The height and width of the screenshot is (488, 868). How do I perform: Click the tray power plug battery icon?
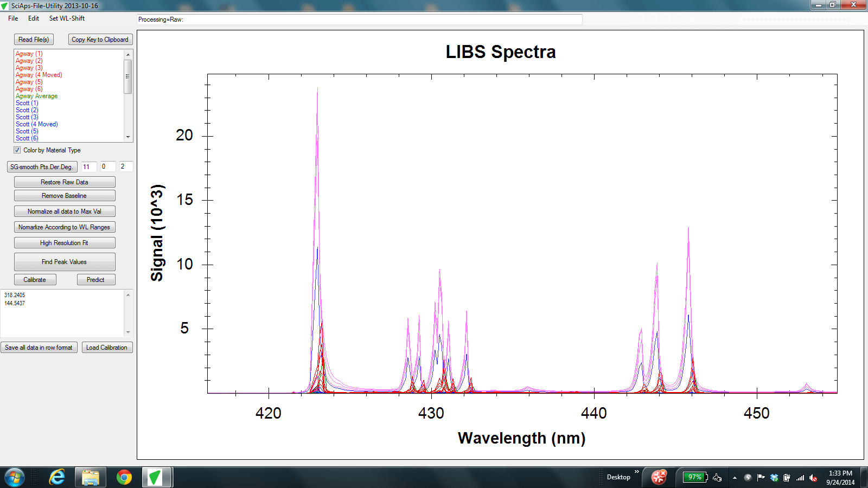pos(787,478)
